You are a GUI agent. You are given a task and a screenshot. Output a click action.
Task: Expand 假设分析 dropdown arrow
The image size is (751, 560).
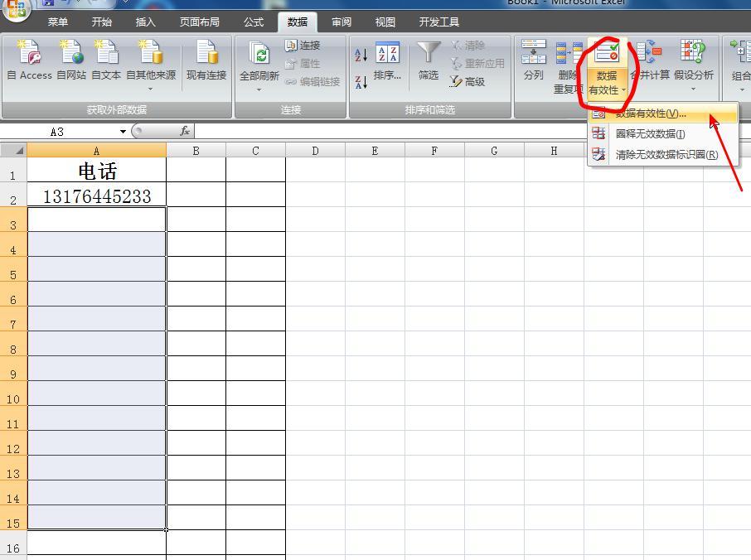point(693,89)
